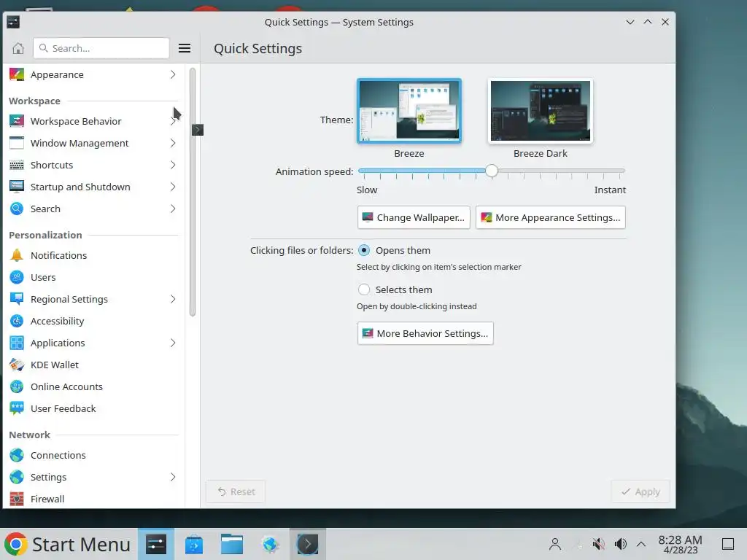The image size is (747, 560).
Task: Click the Animation speed slider handle
Action: pos(492,171)
